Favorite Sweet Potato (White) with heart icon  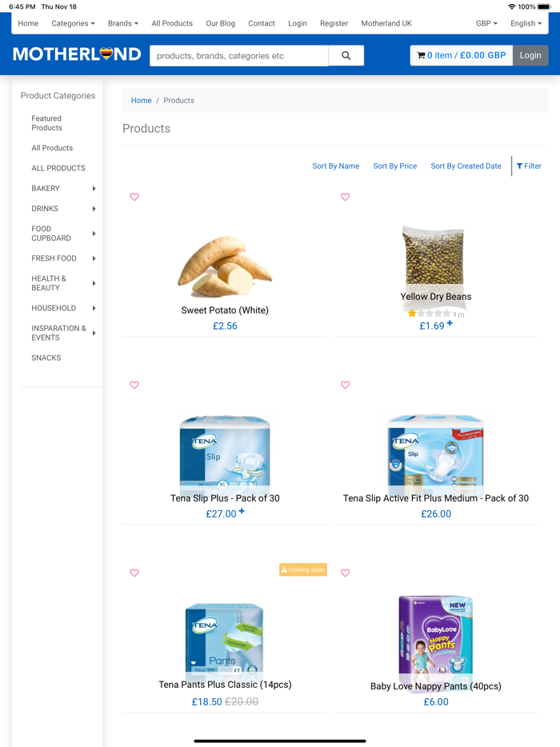(x=134, y=198)
